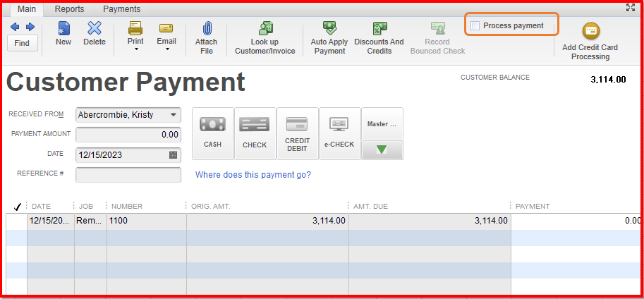644x299 pixels.
Task: Open 'Where does this payment go?' link
Action: click(253, 175)
